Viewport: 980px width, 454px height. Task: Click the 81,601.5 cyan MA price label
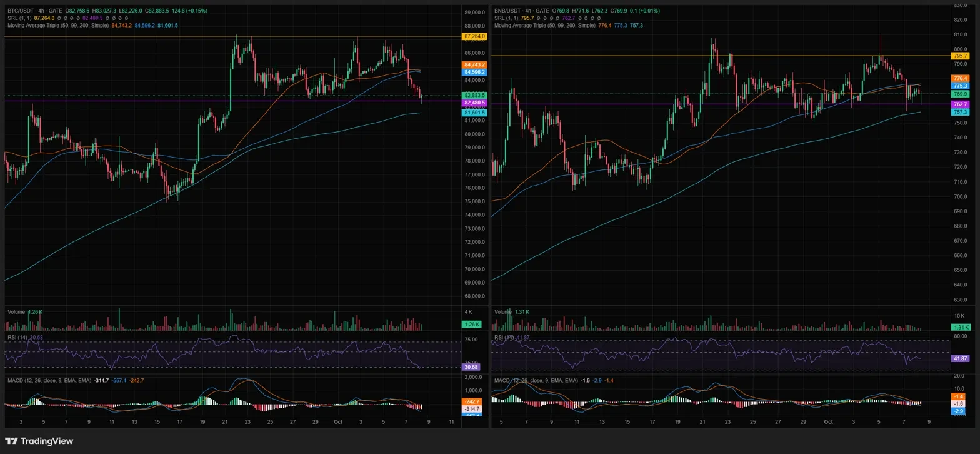click(x=475, y=113)
